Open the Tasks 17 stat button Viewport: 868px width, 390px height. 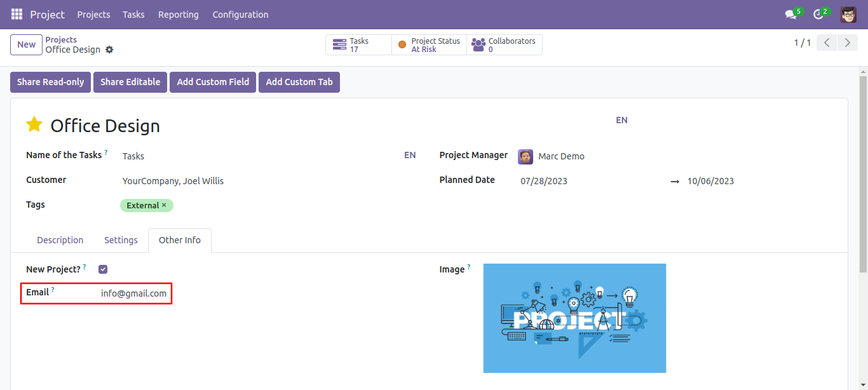[358, 44]
